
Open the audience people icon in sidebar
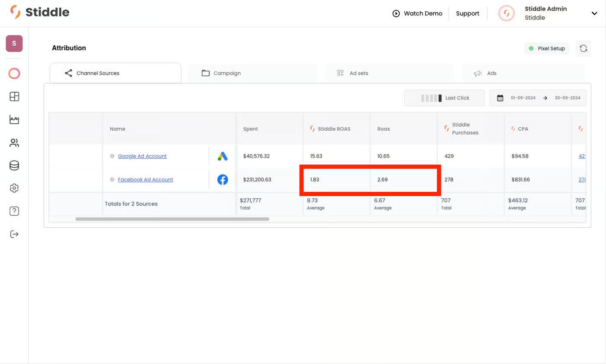[14, 143]
